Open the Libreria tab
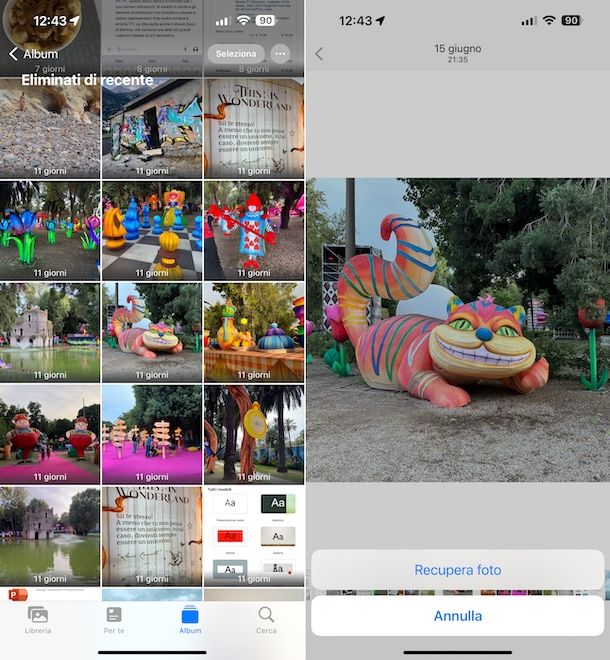Image resolution: width=610 pixels, height=660 pixels. point(38,620)
